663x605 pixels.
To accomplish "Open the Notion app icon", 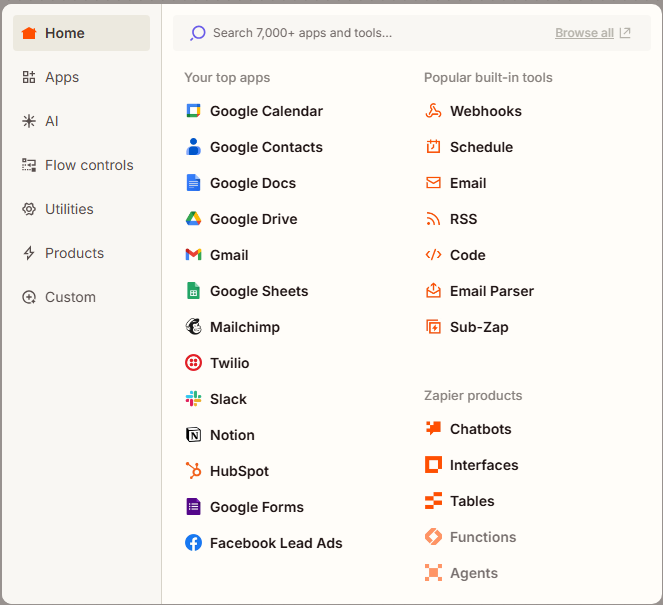I will [193, 435].
